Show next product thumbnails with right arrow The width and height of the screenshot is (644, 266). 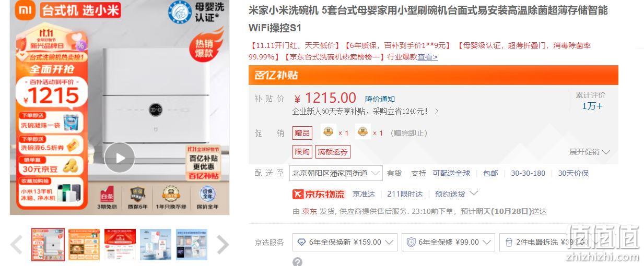pos(223,245)
